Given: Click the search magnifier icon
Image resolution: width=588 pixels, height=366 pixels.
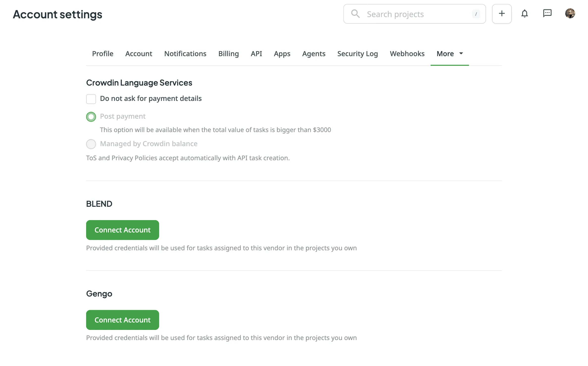Looking at the screenshot, I should tap(356, 14).
